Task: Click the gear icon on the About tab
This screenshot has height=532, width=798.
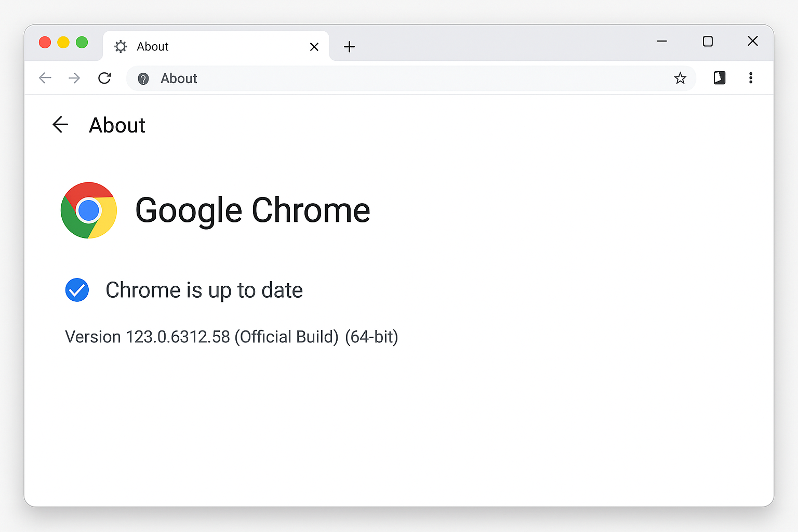Action: point(120,46)
